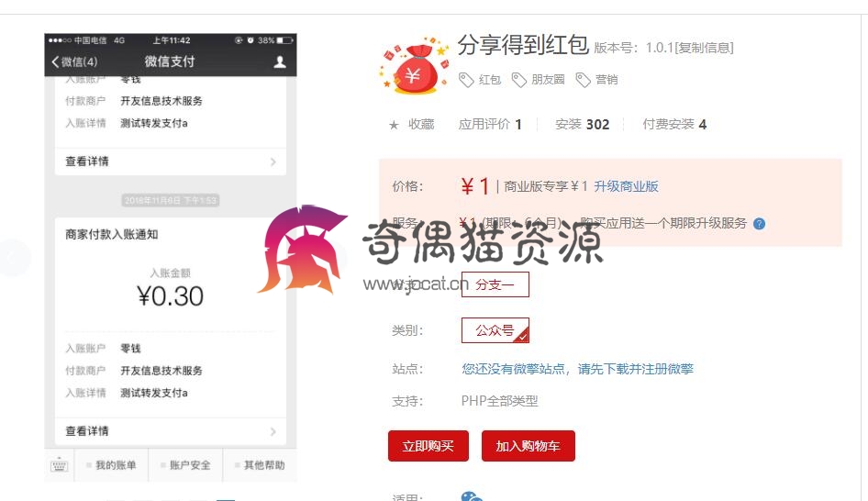The image size is (868, 501).
Task: Expand the lower 查看详情 chevron row
Action: point(171,431)
